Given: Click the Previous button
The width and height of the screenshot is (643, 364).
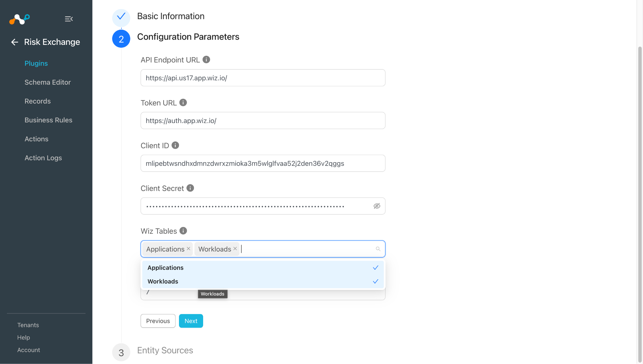Looking at the screenshot, I should click(x=158, y=321).
